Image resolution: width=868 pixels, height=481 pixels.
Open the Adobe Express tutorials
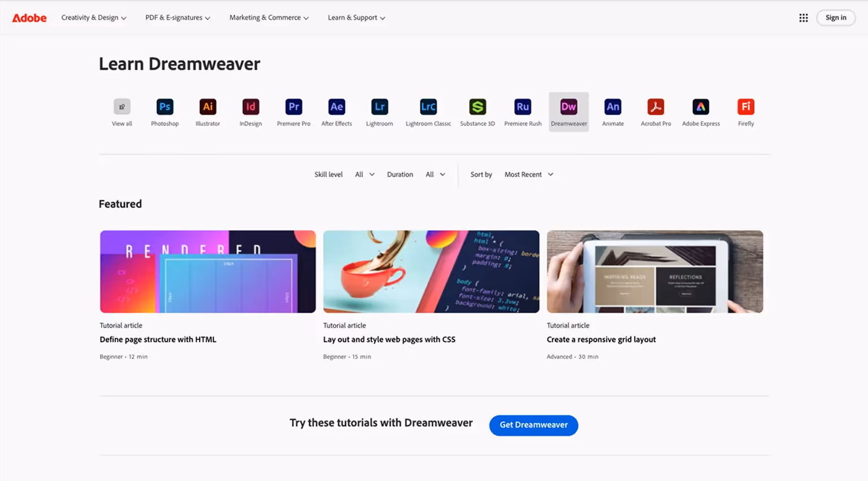point(701,106)
